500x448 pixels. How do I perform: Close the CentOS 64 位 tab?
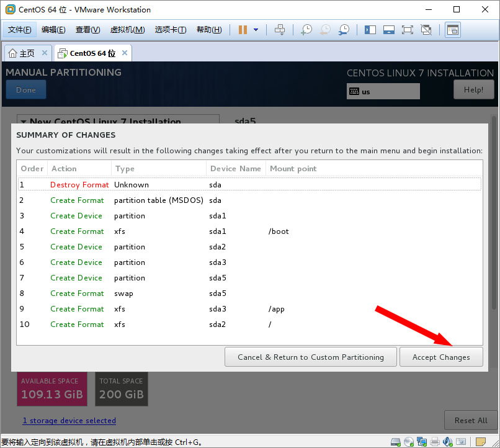tap(125, 53)
